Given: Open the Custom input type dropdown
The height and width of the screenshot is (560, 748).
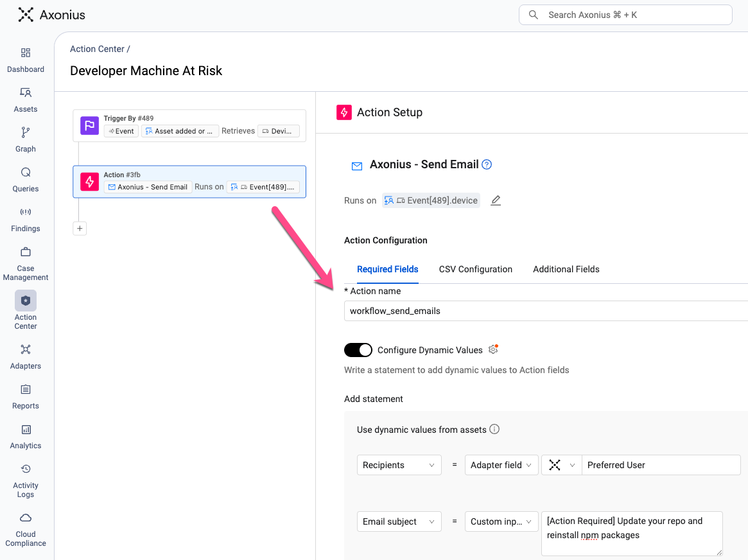Looking at the screenshot, I should click(501, 521).
